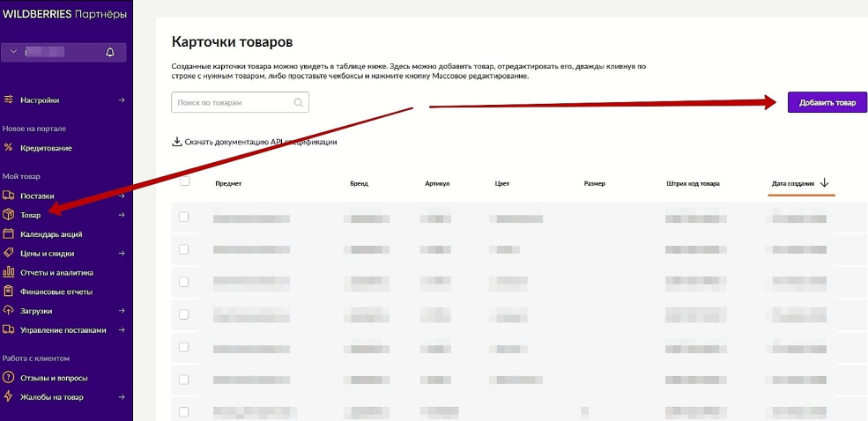Sort by Дата создания column arrow
868x421 pixels.
tap(825, 183)
